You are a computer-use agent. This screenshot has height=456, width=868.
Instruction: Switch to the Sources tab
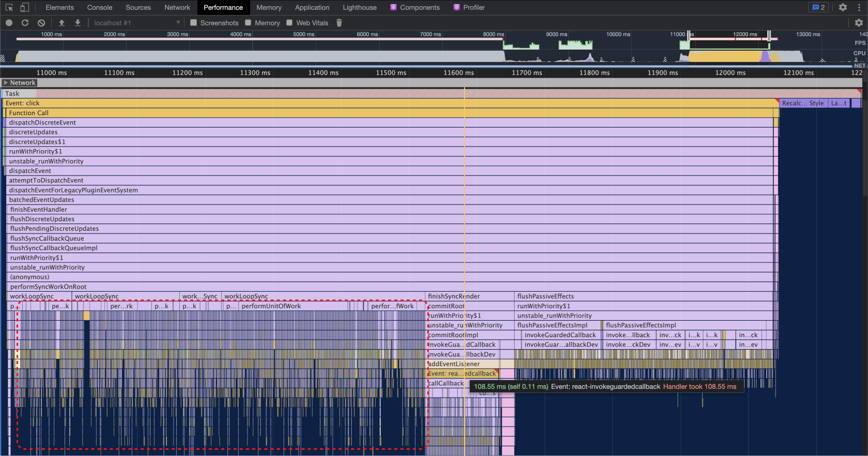138,7
